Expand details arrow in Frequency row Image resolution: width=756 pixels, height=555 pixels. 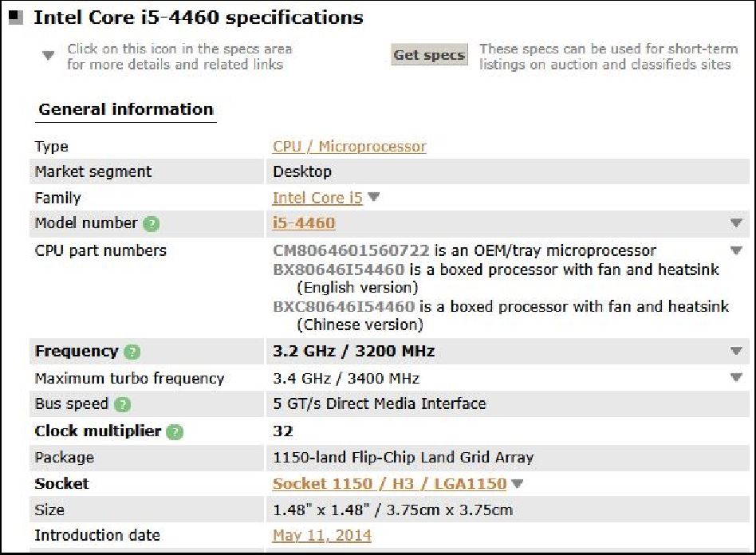pyautogui.click(x=736, y=351)
